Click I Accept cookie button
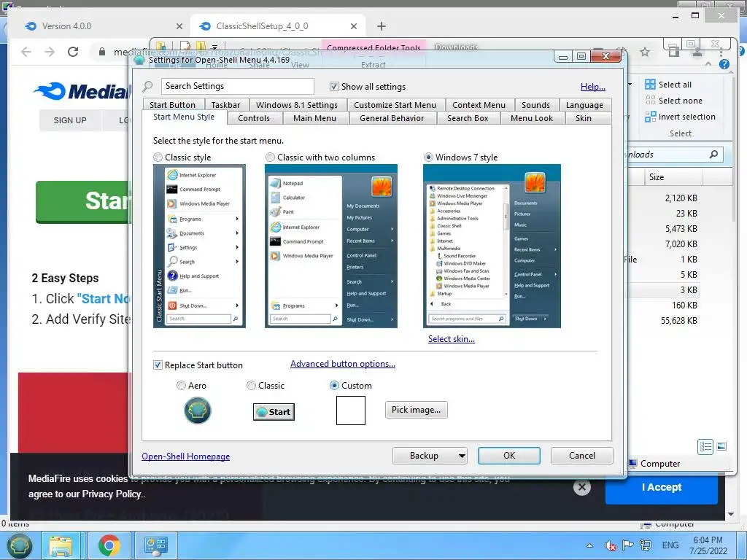 (661, 487)
